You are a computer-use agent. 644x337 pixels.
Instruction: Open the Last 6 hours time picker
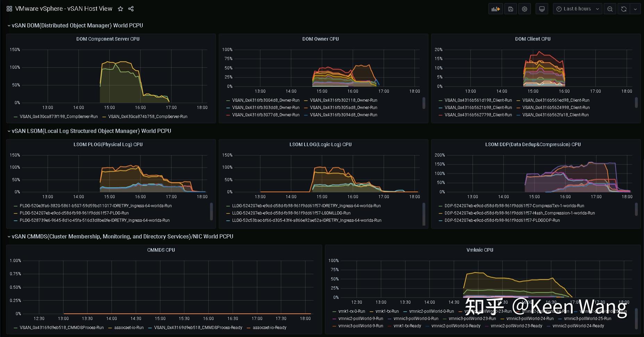point(577,9)
